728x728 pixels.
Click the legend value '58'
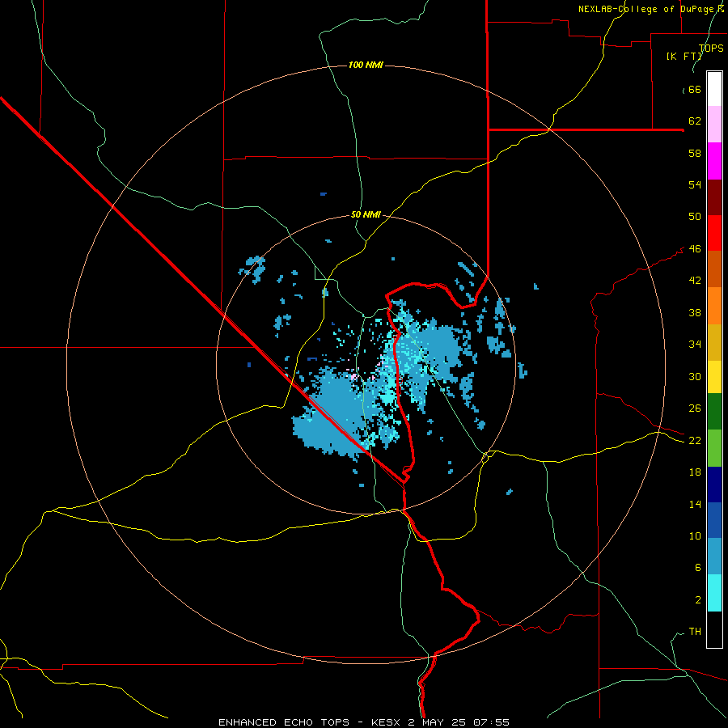tap(695, 153)
